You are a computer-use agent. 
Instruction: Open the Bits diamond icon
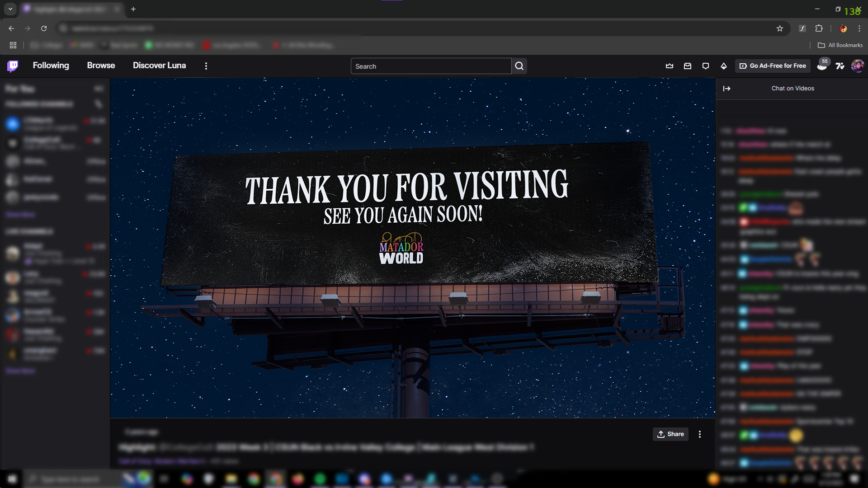(x=724, y=66)
